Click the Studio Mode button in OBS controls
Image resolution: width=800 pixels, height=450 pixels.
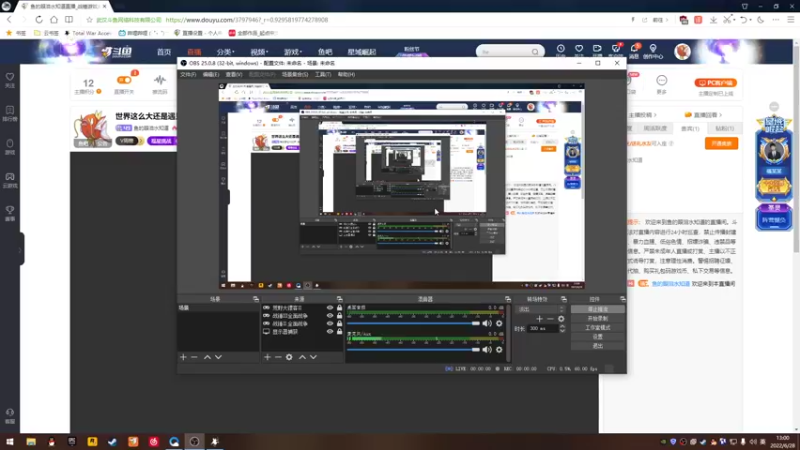click(597, 328)
